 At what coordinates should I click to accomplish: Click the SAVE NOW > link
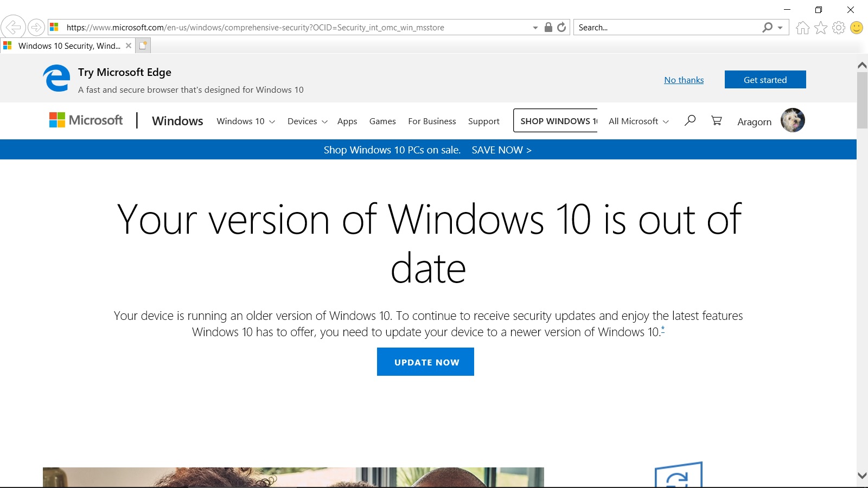501,150
